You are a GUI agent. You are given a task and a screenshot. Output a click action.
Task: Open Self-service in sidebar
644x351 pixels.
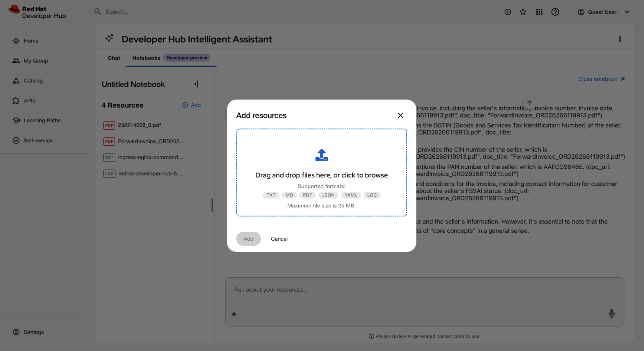(x=33, y=140)
